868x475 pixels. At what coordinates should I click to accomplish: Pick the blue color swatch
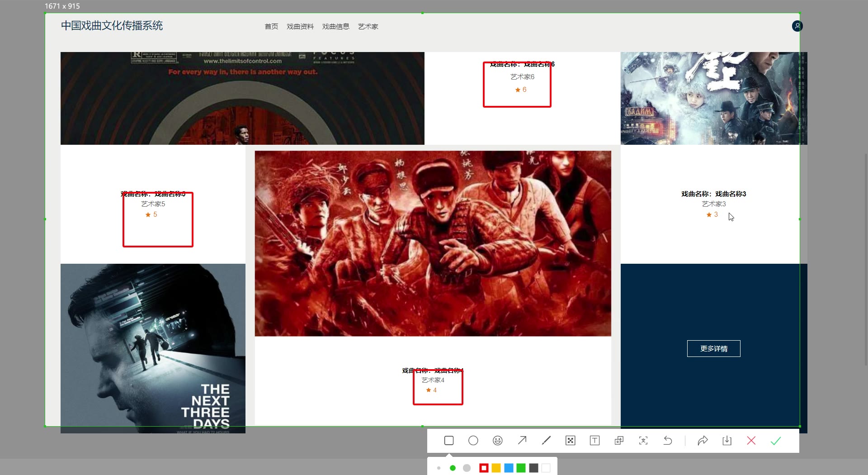tap(509, 468)
